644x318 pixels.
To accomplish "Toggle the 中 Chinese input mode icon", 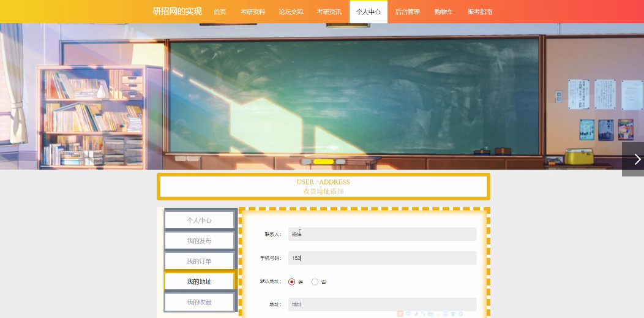I will (x=408, y=314).
